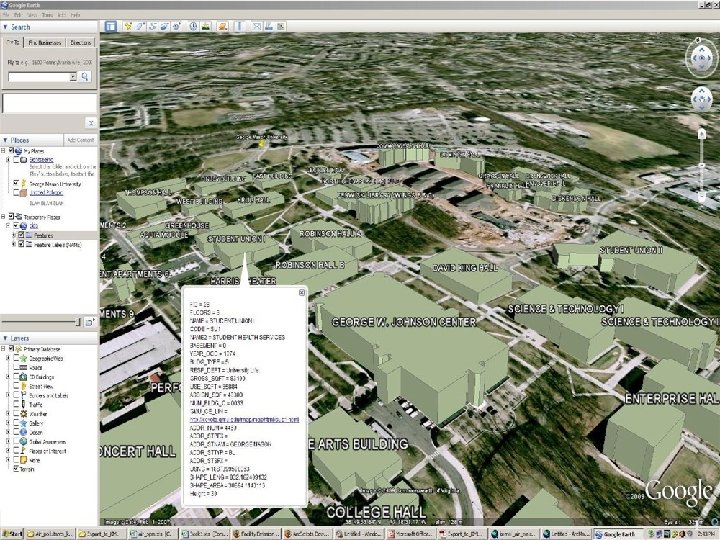Collapse the Layers panel triangle
The height and width of the screenshot is (540, 720).
coord(5,338)
